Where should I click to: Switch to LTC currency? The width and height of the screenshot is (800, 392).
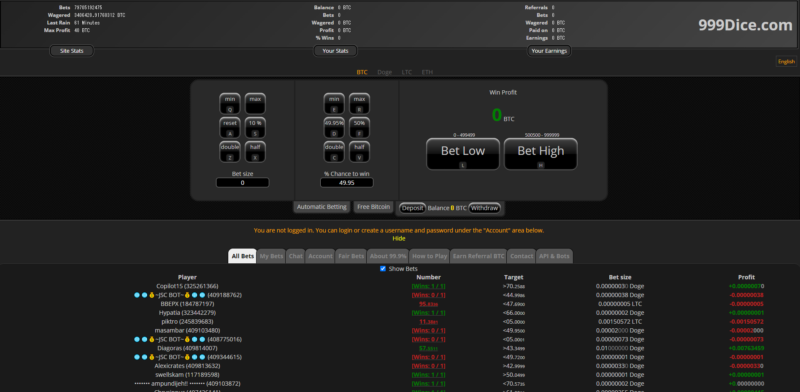tap(407, 72)
